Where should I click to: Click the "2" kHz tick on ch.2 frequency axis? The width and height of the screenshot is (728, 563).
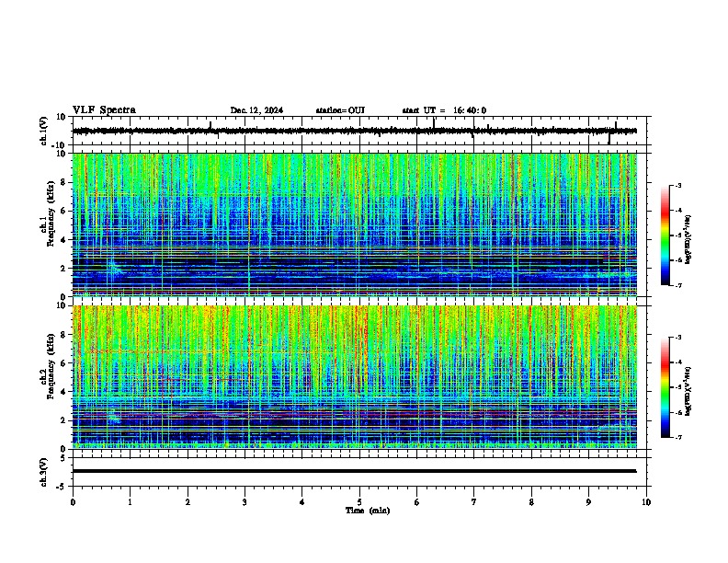(64, 420)
